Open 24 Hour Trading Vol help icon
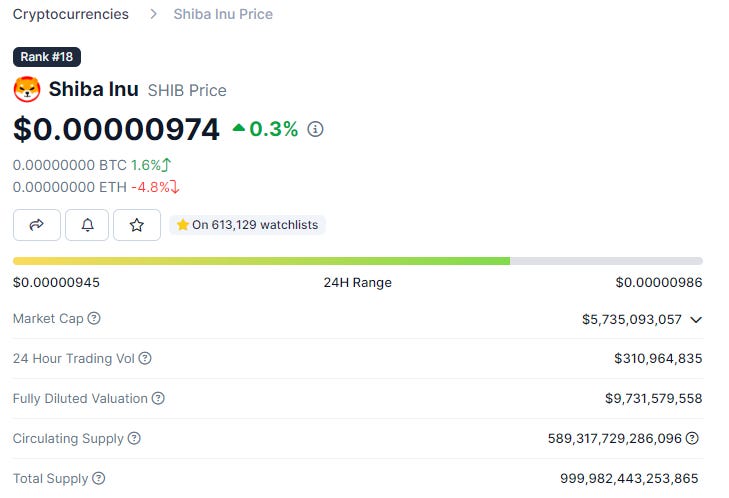Viewport: 729px width, 498px height. click(145, 358)
